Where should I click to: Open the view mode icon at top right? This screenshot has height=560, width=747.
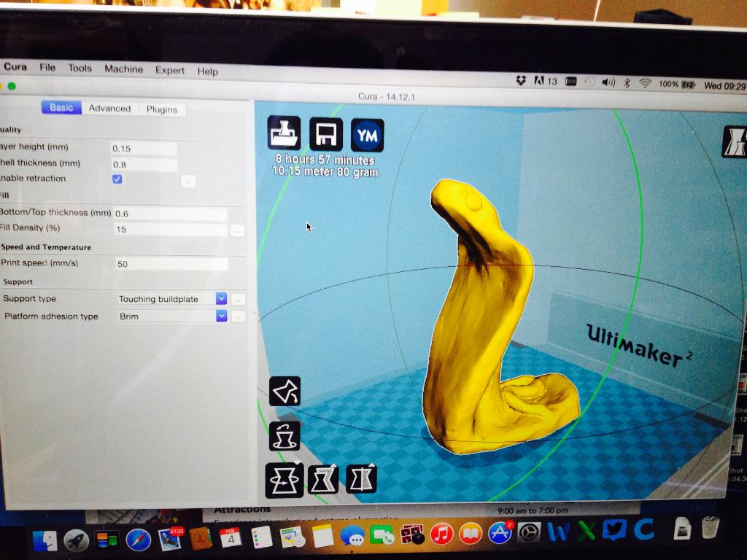coord(735,142)
